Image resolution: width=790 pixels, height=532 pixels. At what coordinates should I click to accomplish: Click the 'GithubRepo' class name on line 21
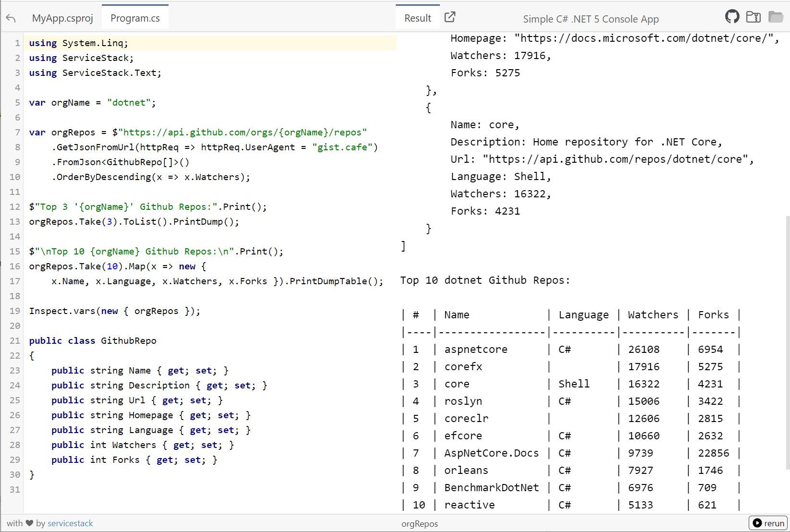(129, 340)
